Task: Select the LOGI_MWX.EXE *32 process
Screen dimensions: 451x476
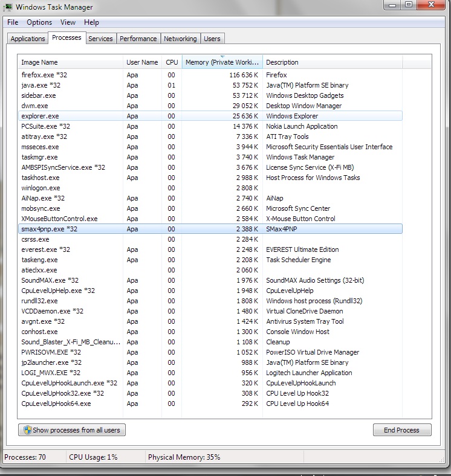Action: pos(210,373)
